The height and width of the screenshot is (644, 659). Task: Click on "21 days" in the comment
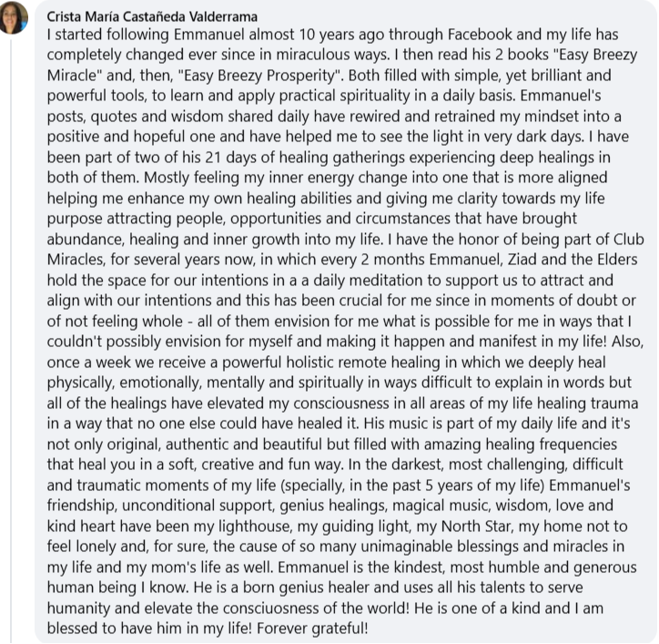point(225,158)
